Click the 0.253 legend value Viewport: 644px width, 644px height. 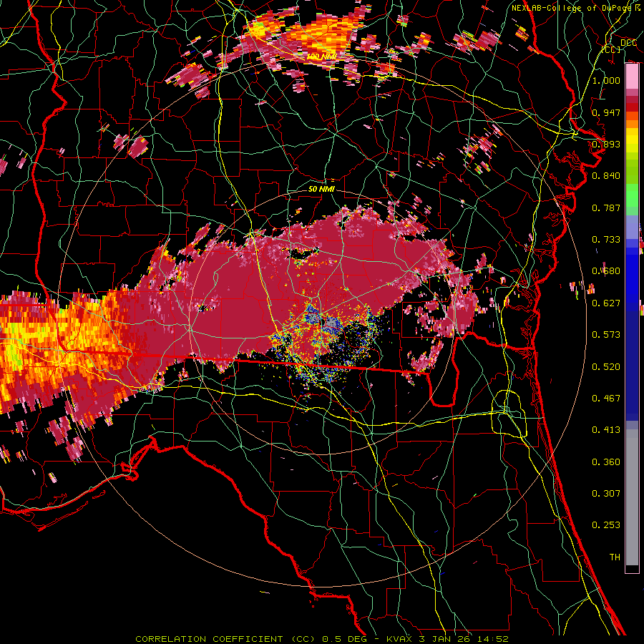(606, 525)
